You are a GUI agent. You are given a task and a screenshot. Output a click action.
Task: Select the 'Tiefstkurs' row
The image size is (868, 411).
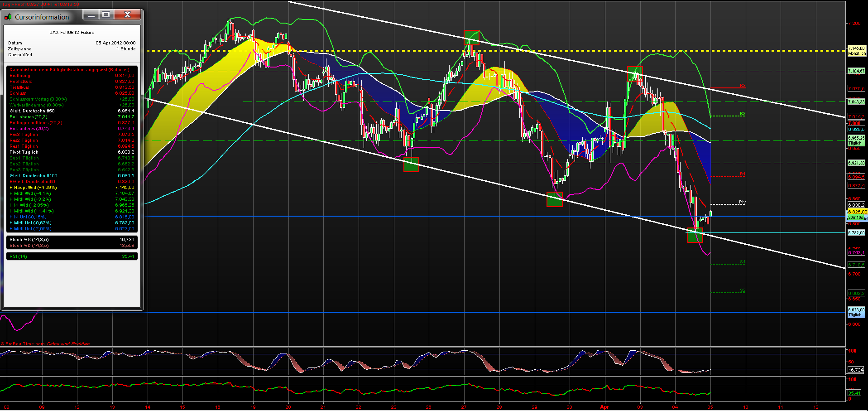coord(72,87)
